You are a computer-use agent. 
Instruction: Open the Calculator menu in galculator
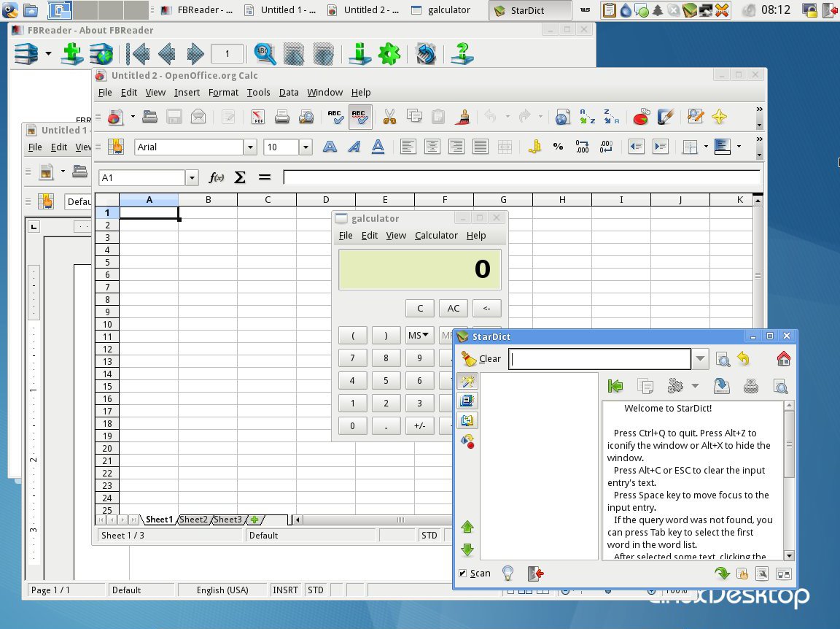click(x=436, y=236)
